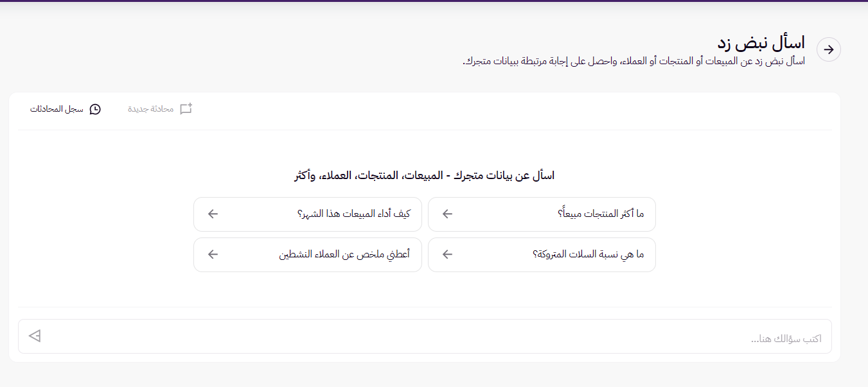Click arrow on 'كيف أداء المبيعات هذا الشهر؟' card

coord(213,214)
